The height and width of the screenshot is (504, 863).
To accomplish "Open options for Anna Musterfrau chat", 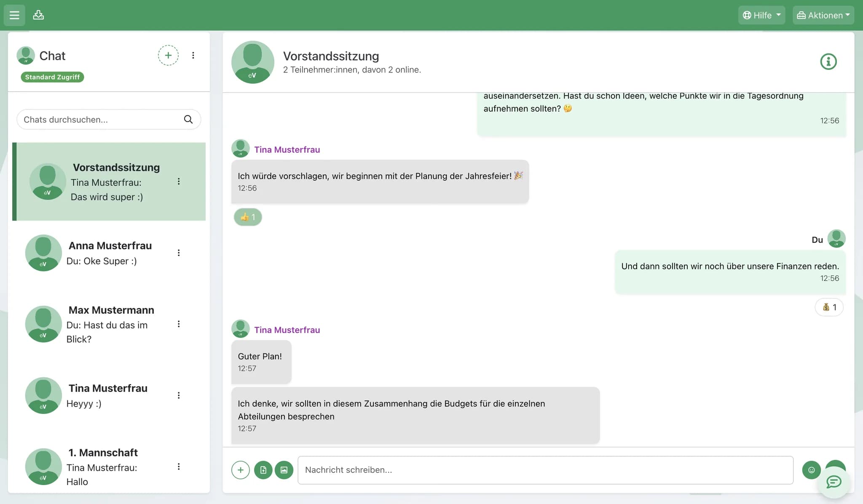I will [x=179, y=253].
